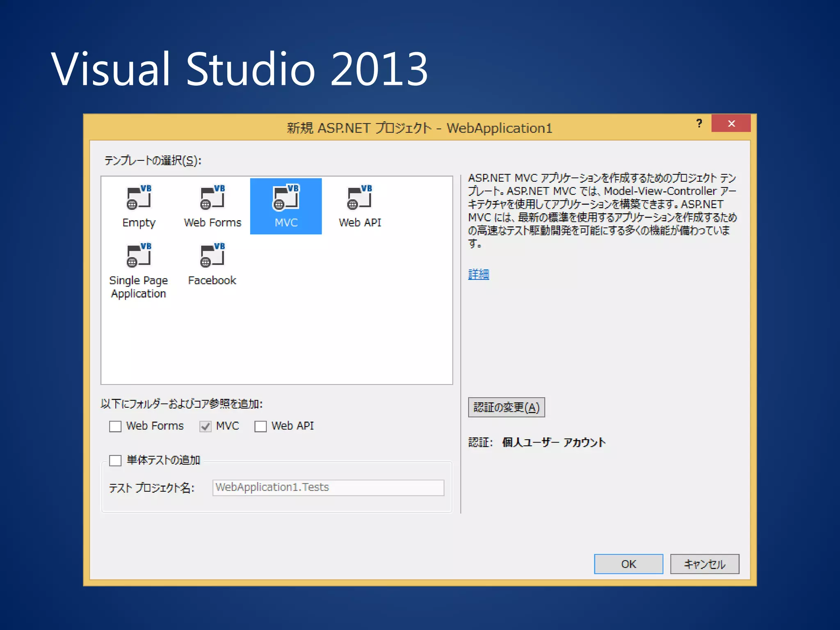The image size is (840, 630).
Task: Click the テンプレートの選択(S) label
Action: click(153, 160)
